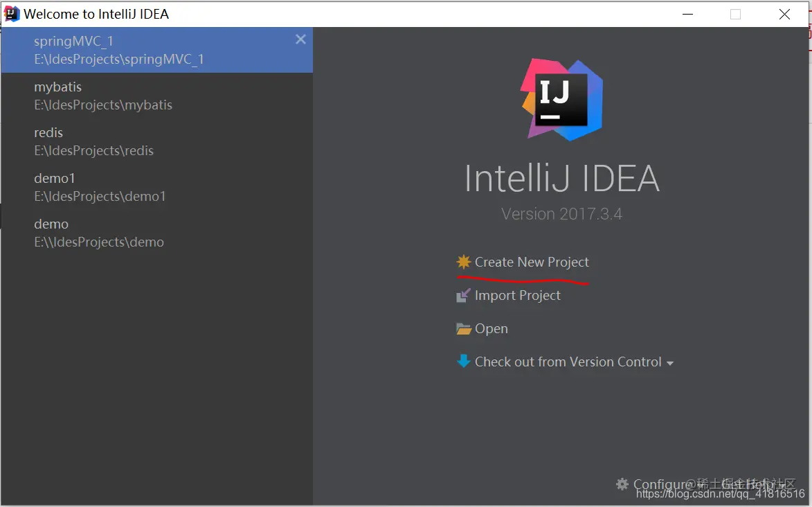Open the mybatis recent project
Screen dimensions: 812x507
coord(157,96)
